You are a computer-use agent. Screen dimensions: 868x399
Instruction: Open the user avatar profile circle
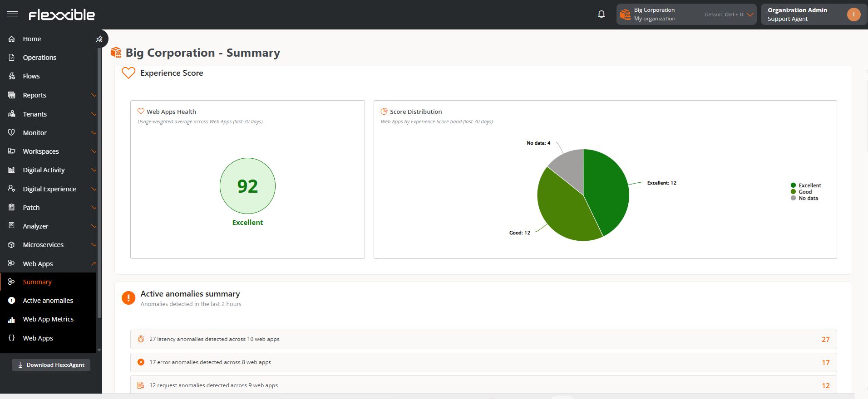[853, 15]
